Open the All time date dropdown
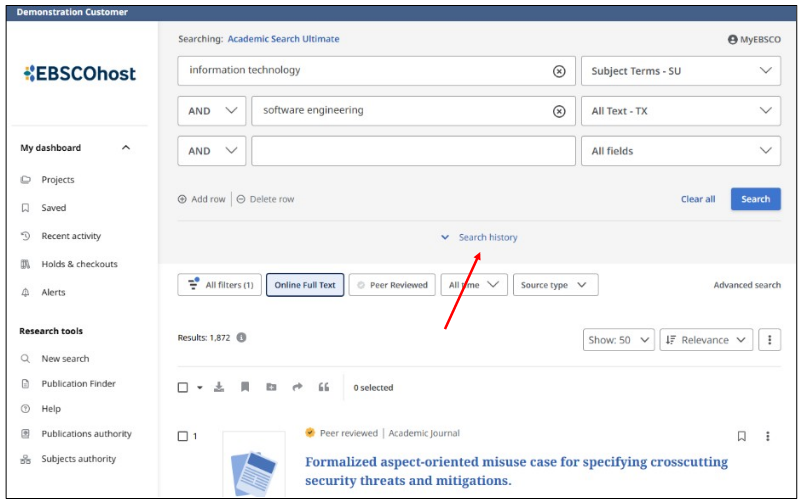This screenshot has width=802, height=503. tap(474, 285)
